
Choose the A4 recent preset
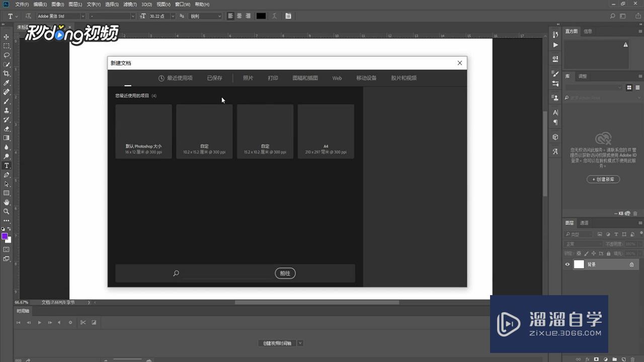tap(326, 132)
